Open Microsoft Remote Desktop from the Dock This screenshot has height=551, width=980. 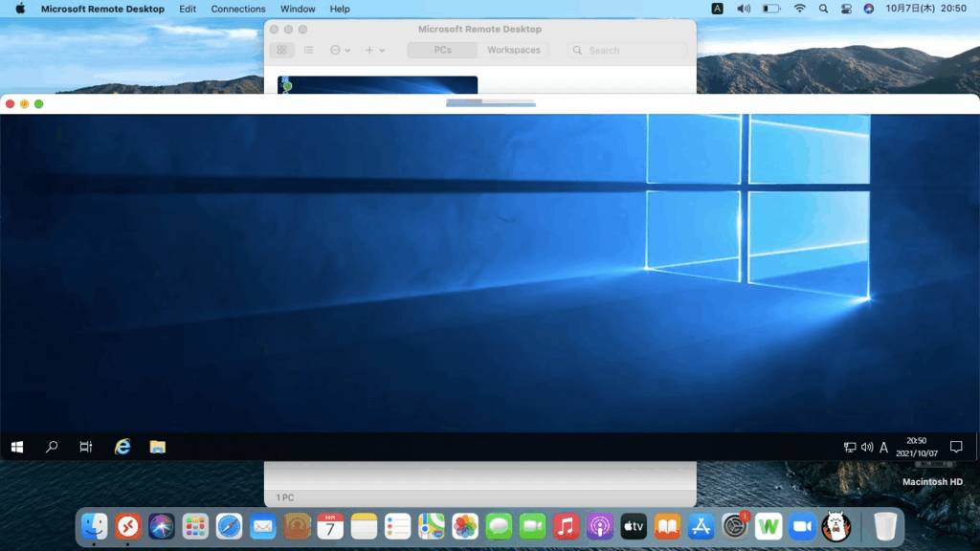coord(128,527)
